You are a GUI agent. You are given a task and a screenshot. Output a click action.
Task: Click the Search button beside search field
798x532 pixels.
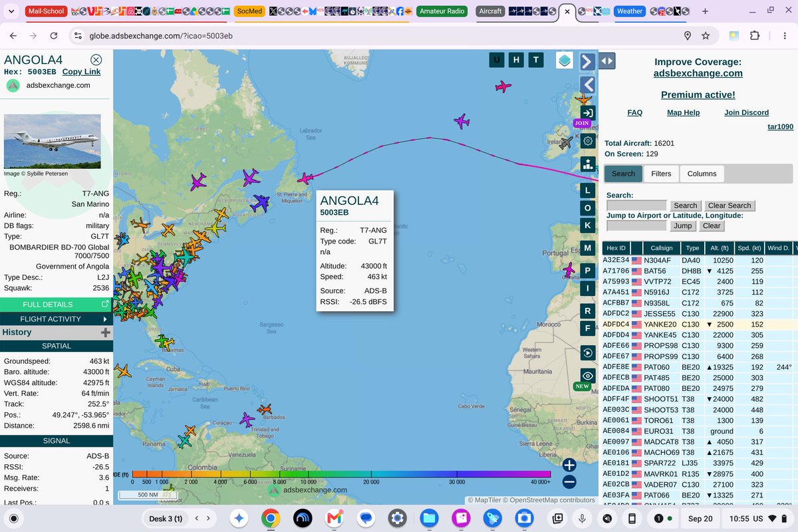click(685, 205)
